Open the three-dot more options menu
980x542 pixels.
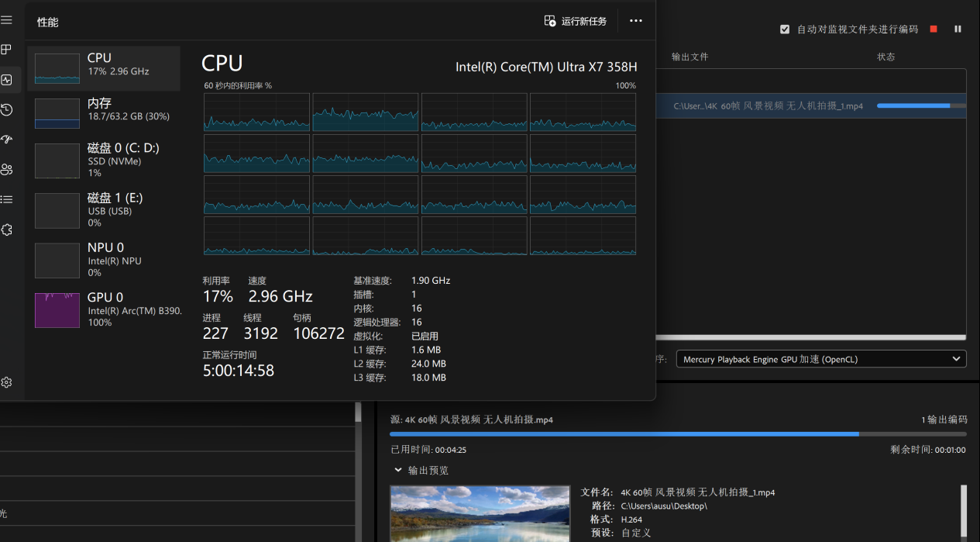(636, 21)
